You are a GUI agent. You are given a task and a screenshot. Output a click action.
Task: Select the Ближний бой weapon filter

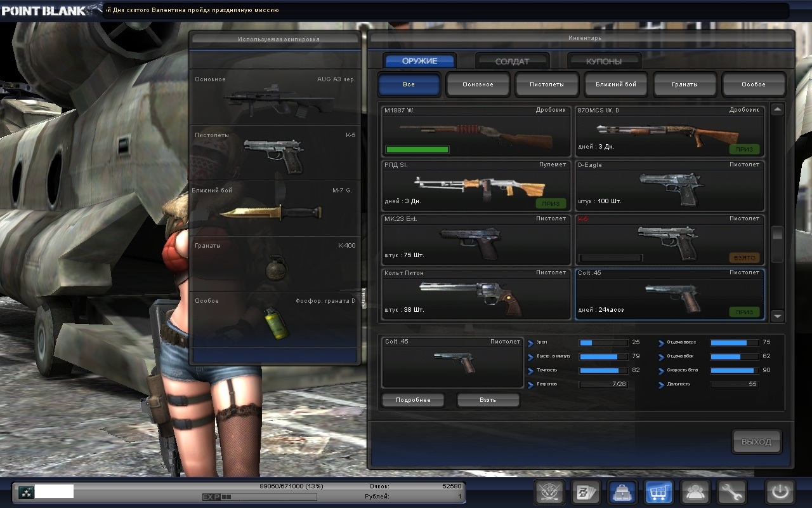(x=616, y=84)
